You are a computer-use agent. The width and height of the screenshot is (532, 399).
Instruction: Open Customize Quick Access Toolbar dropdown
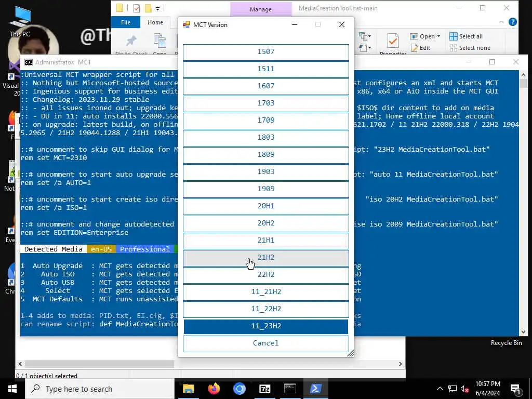click(158, 8)
